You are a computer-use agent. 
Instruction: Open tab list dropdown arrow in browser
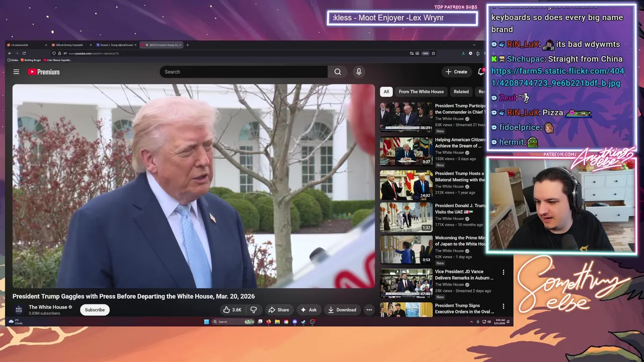click(474, 45)
